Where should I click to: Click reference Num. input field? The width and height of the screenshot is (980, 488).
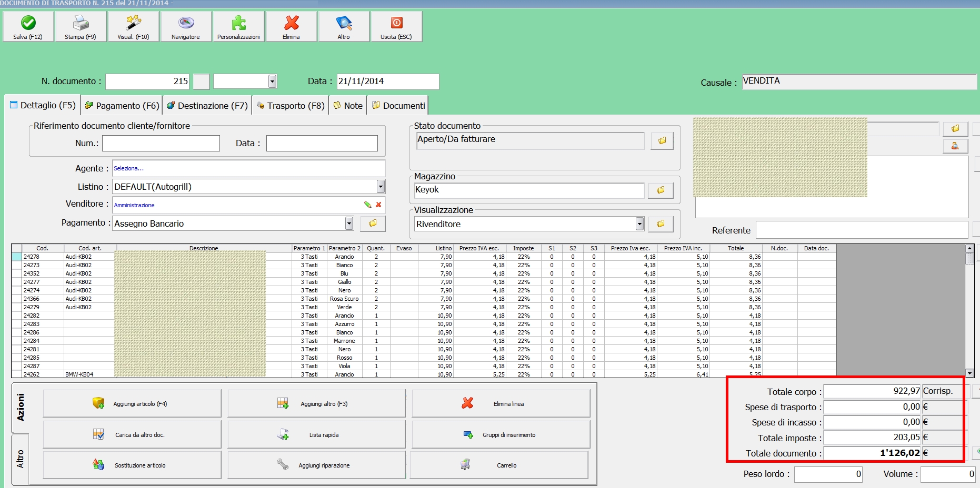coord(161,143)
